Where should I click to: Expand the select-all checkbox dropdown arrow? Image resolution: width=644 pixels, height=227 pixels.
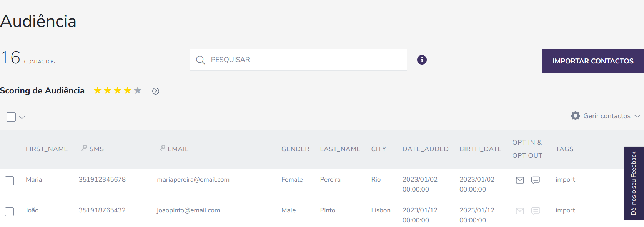click(22, 117)
